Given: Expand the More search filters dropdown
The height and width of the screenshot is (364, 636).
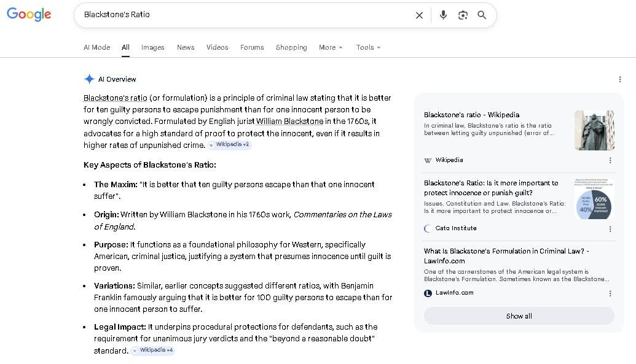Looking at the screenshot, I should pyautogui.click(x=331, y=47).
